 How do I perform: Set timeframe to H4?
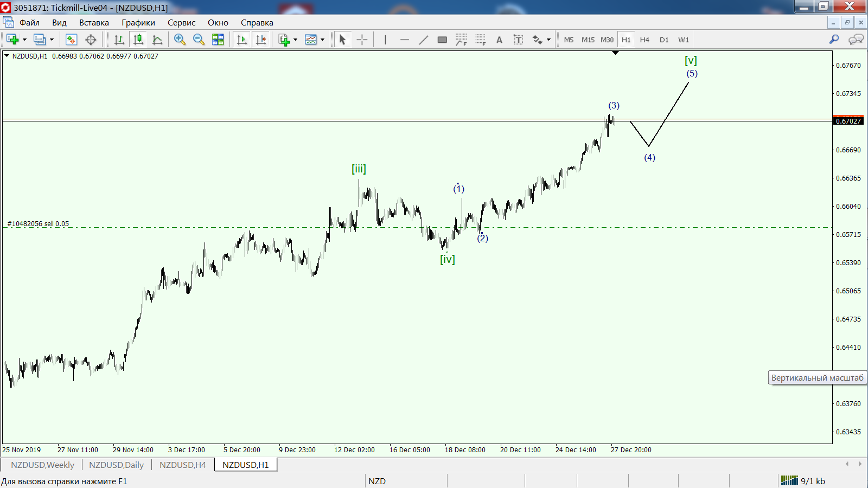pyautogui.click(x=644, y=40)
